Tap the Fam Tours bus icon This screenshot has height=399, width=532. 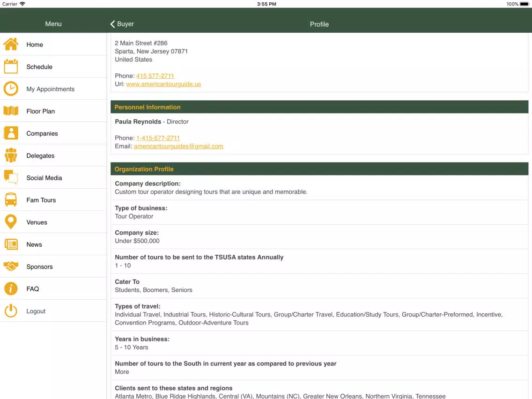pos(11,200)
